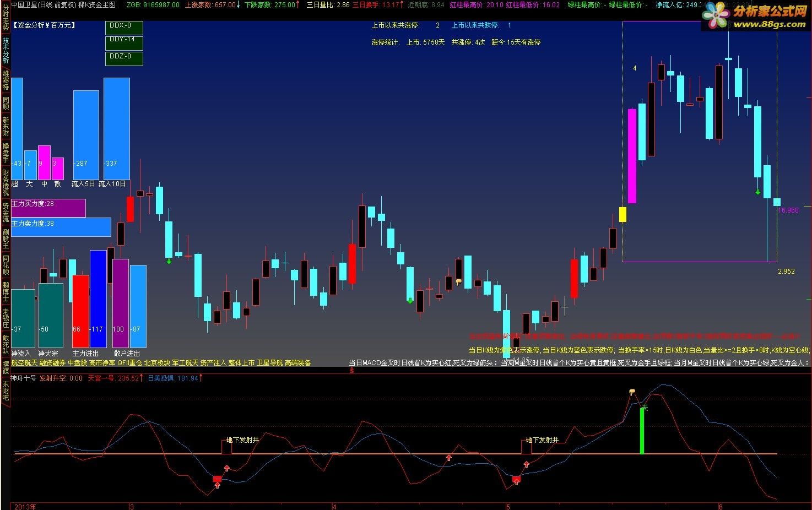Click the tall magenta limit-up candlestick
This screenshot has height=510, width=812.
tap(632, 156)
